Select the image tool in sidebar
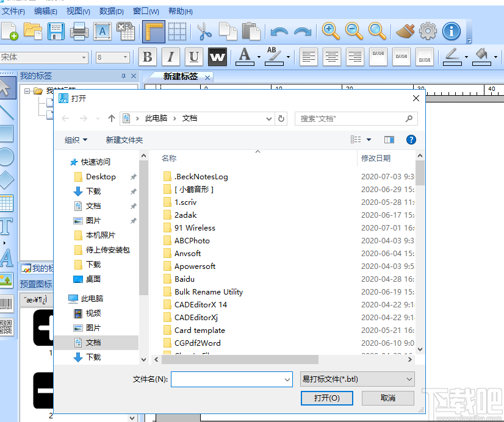This screenshot has width=504, height=422. 6,281
